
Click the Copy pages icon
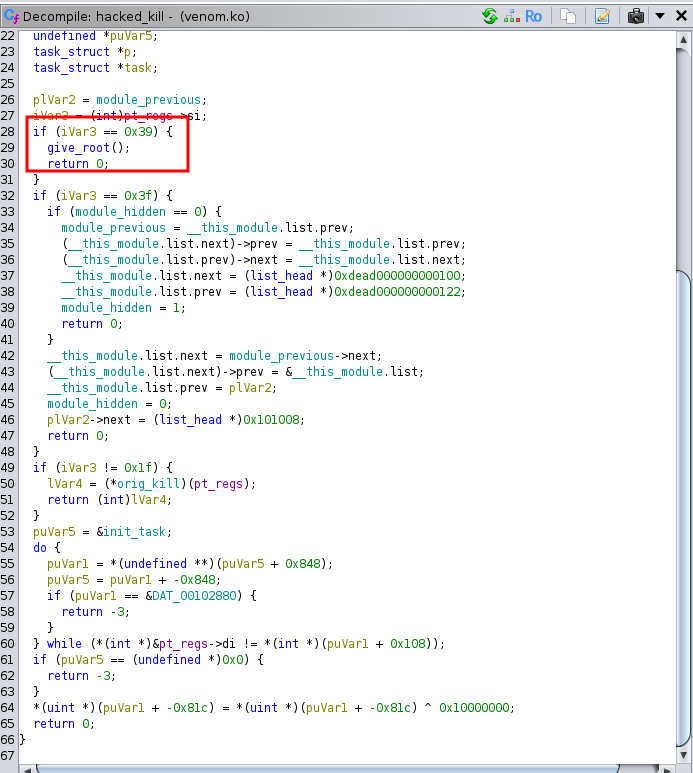coord(568,16)
